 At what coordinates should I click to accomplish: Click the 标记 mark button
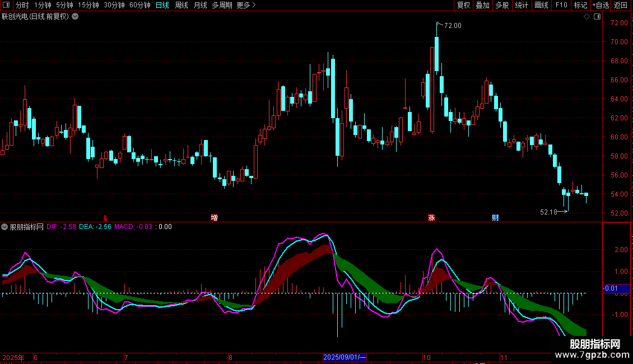[x=580, y=5]
